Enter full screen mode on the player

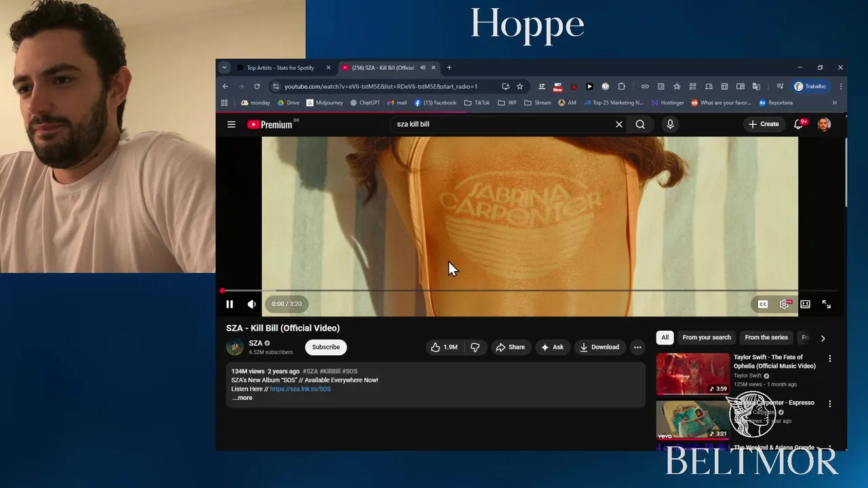coord(827,304)
